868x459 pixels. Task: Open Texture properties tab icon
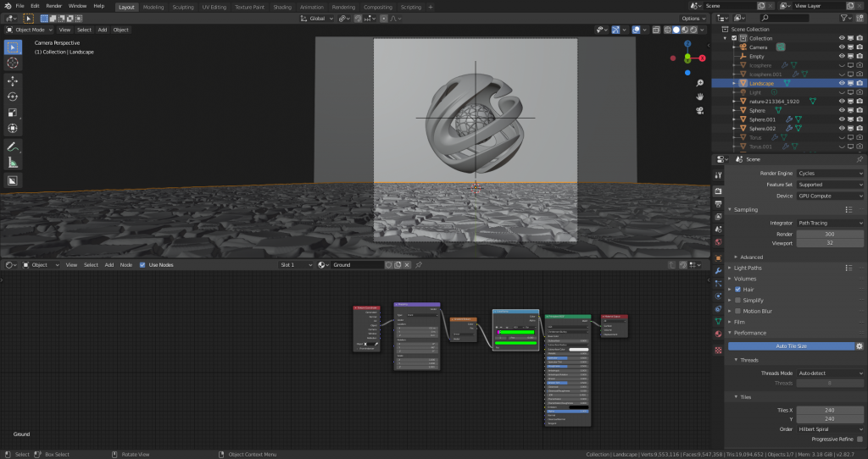tap(718, 350)
